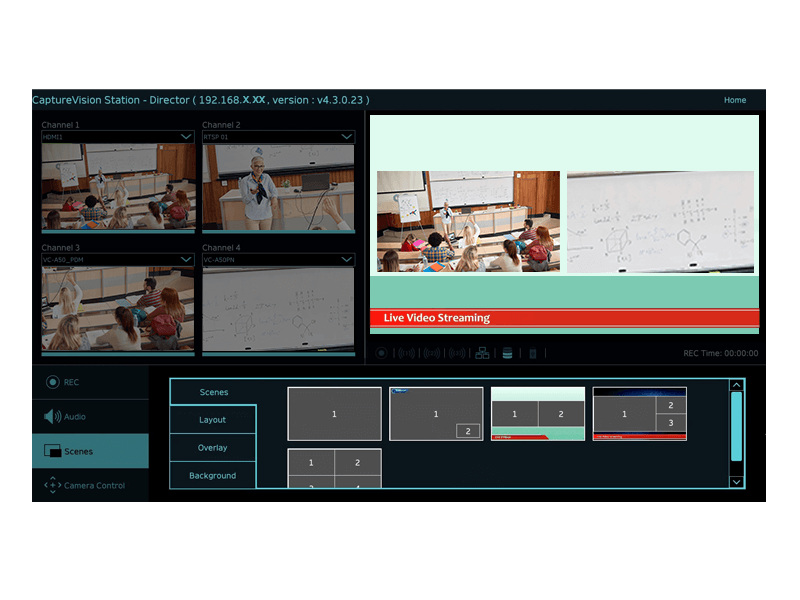Select the Scenes sidebar button
The width and height of the screenshot is (800, 600).
coord(90,451)
